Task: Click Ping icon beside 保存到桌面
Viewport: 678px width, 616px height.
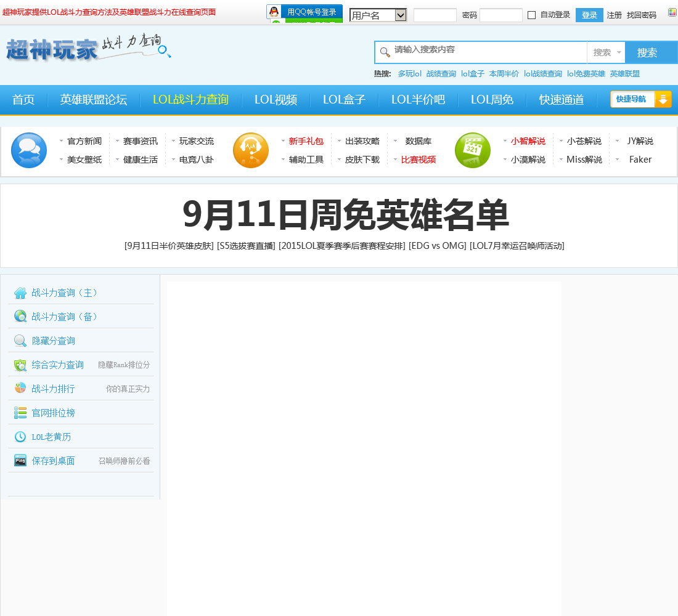Action: click(x=20, y=461)
